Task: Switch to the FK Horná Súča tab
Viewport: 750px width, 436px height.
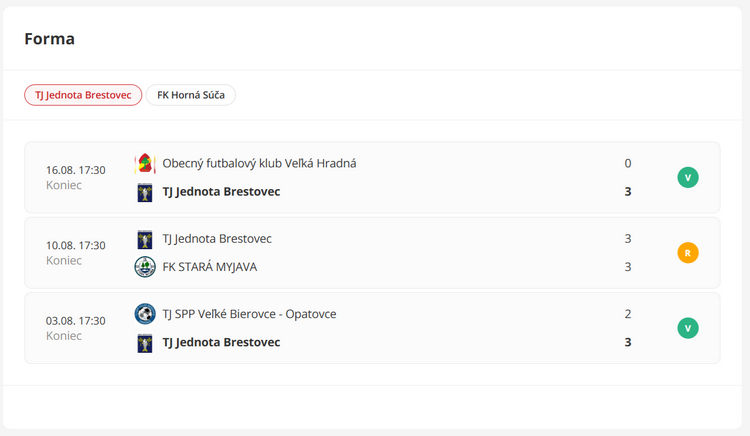Action: 190,95
